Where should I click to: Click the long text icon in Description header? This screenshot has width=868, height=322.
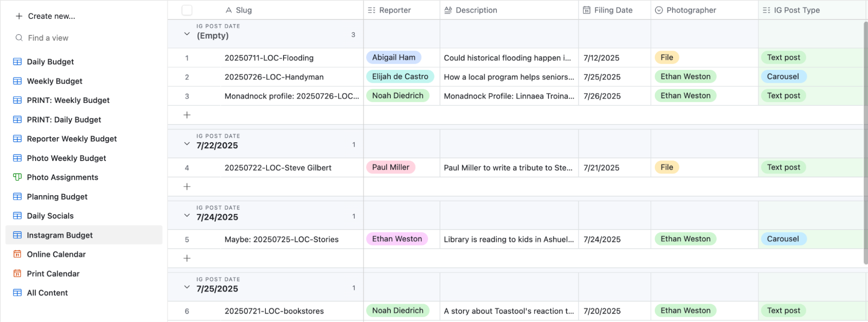(x=448, y=10)
